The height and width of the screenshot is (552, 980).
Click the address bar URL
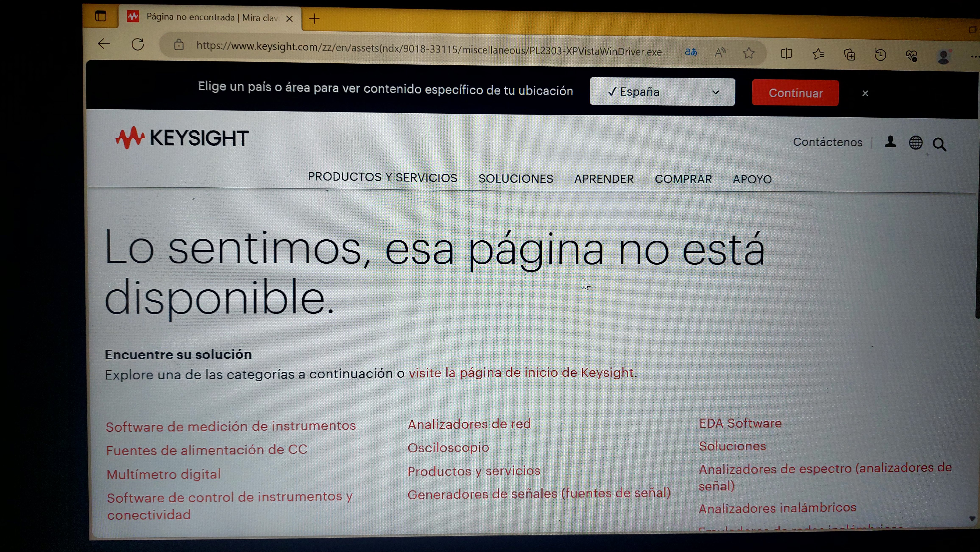coord(429,49)
